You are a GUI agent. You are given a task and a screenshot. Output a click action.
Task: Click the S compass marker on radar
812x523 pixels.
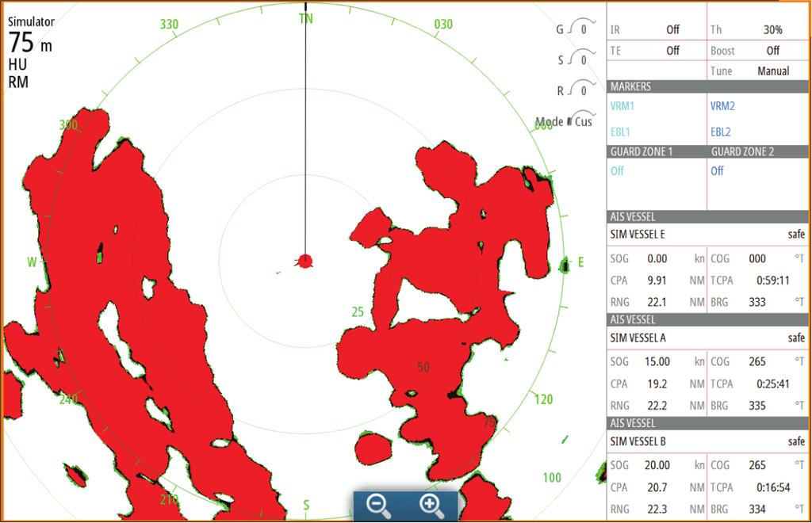[x=306, y=505]
